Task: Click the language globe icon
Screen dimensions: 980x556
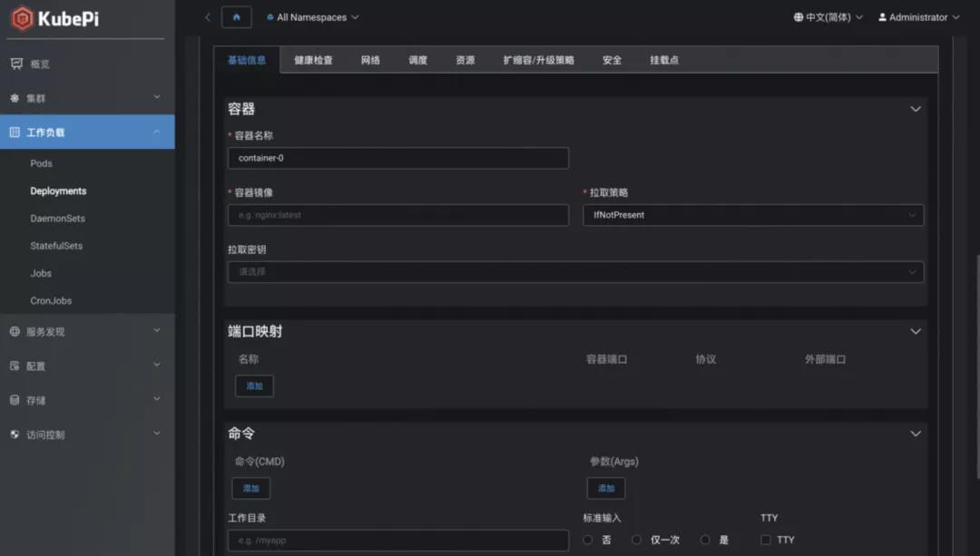Action: click(x=799, y=17)
